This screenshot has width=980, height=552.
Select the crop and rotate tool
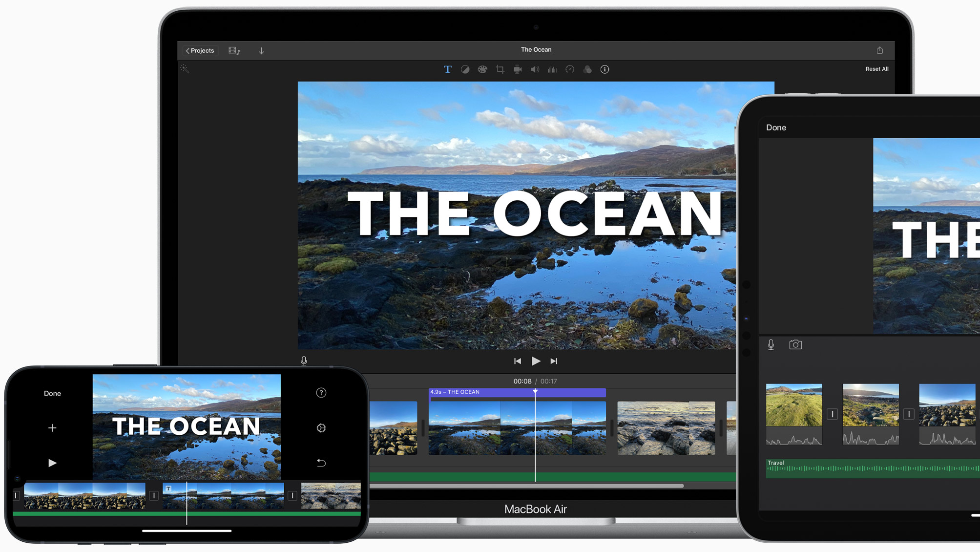click(500, 69)
